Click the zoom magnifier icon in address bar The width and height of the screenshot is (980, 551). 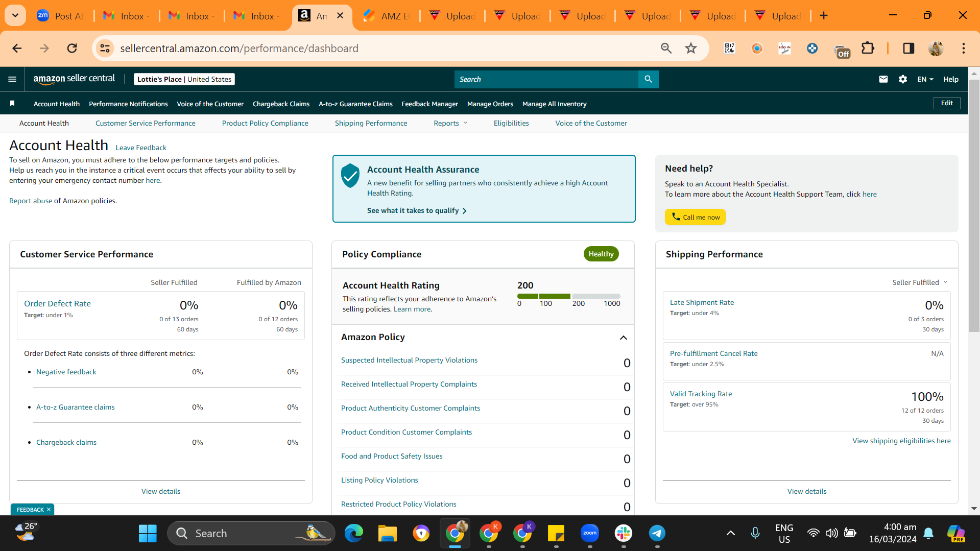(666, 48)
